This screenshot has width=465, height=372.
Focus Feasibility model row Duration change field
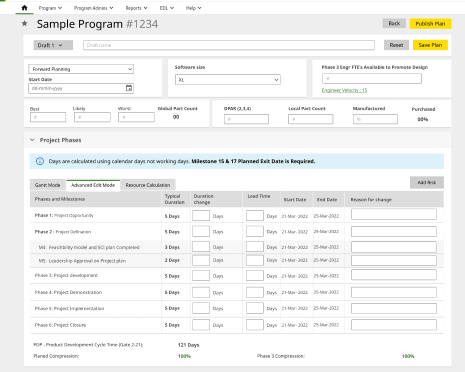(201, 247)
